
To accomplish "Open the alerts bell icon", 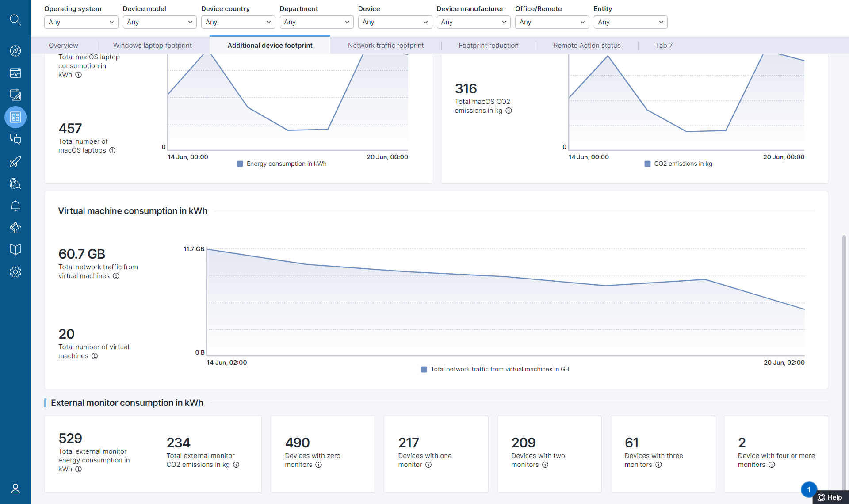I will (15, 206).
